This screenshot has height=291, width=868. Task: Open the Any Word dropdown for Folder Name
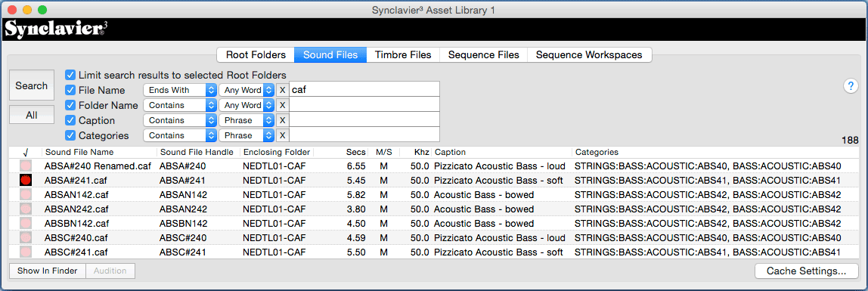click(246, 104)
